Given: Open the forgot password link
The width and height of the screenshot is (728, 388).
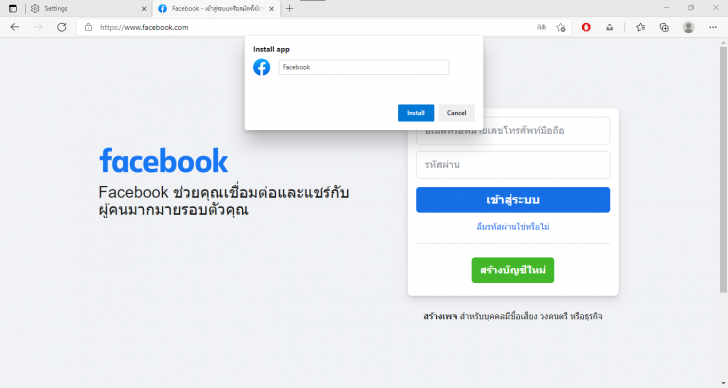Looking at the screenshot, I should (513, 227).
